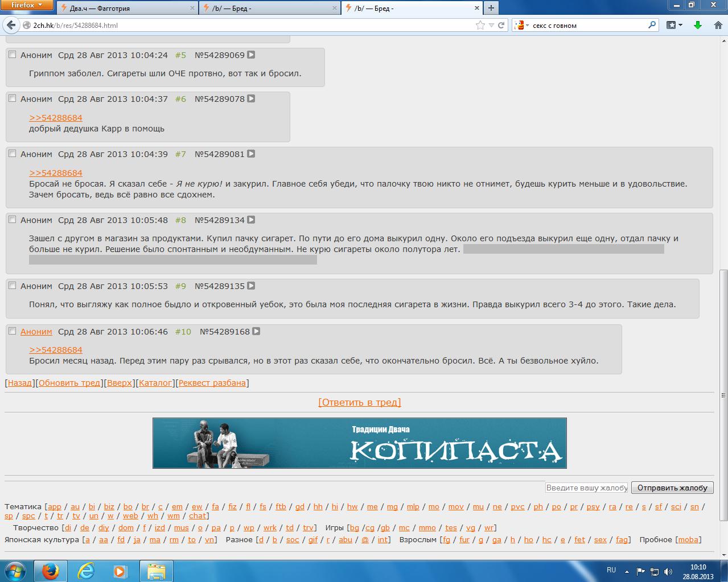Tick checkbox of post #7
Screen dimensions: 728x582
coord(12,154)
